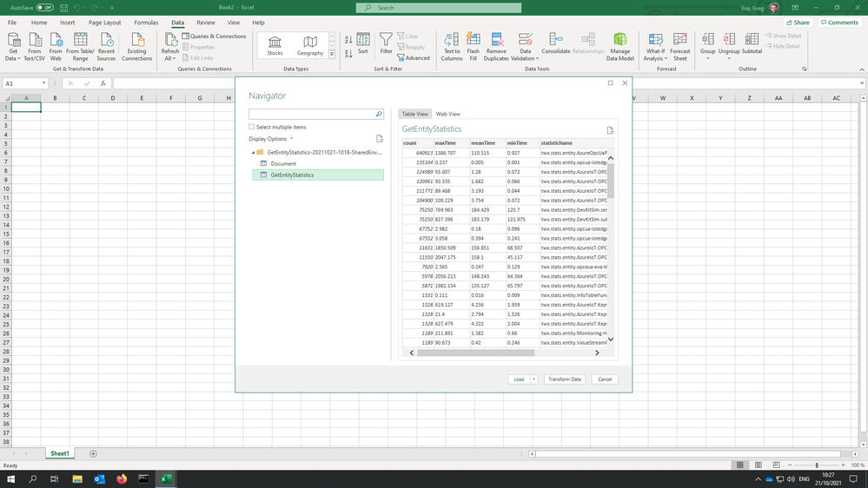This screenshot has height=488, width=868.
Task: Click the refresh preview icon above table
Action: click(x=610, y=130)
